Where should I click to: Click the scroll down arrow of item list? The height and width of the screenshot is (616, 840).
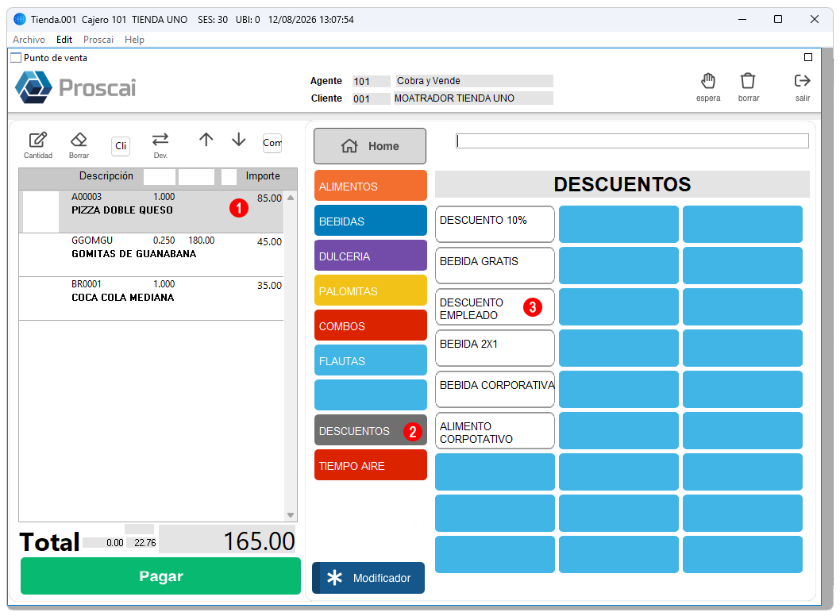click(291, 514)
